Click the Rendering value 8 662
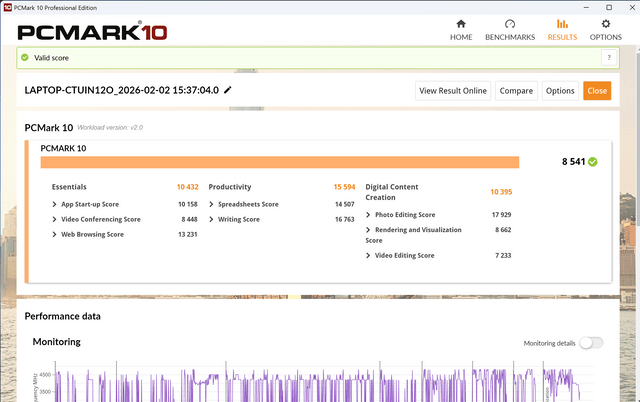The image size is (640, 402). point(503,230)
